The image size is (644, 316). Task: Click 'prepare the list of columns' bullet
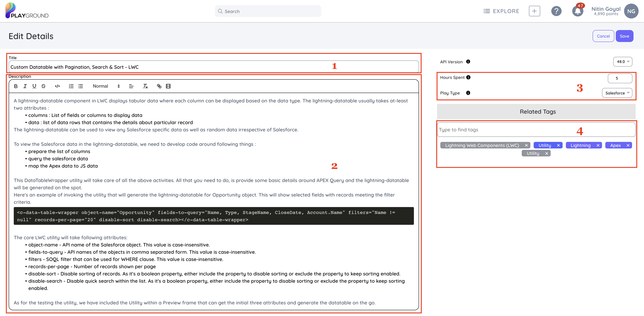59,152
